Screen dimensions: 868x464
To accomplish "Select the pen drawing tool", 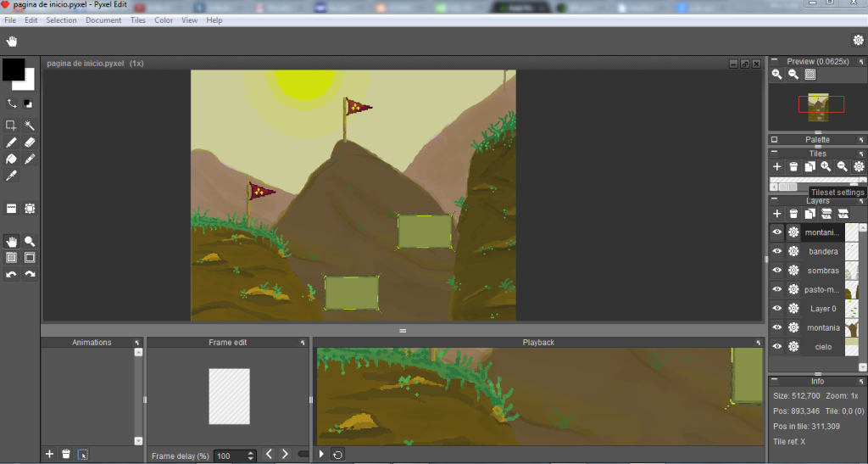I will (x=11, y=143).
